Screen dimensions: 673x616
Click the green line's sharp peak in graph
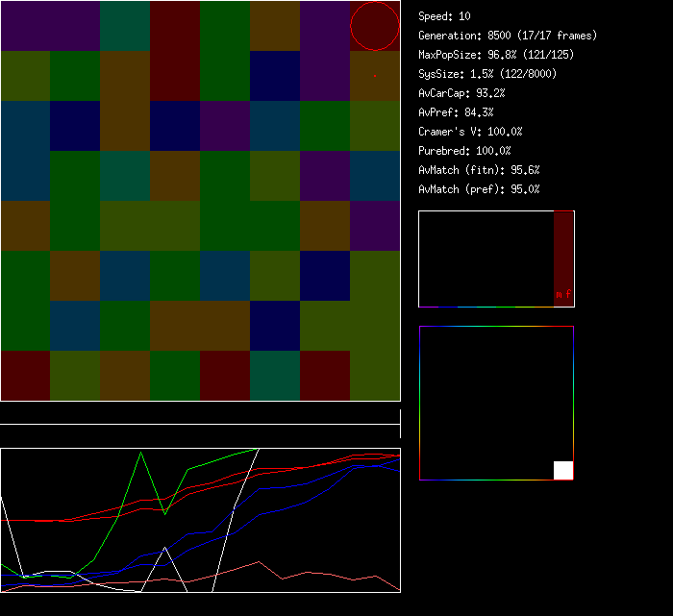pyautogui.click(x=142, y=453)
